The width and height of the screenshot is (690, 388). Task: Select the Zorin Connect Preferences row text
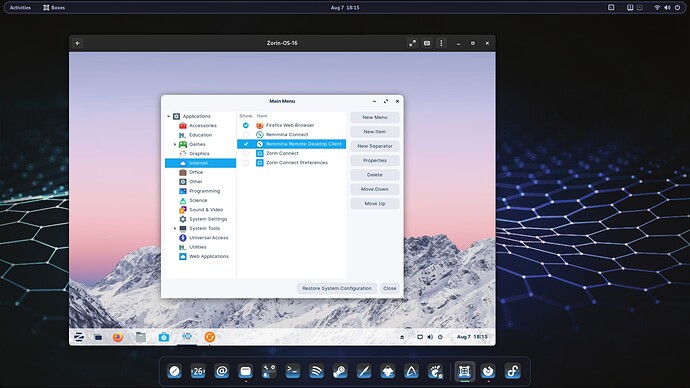[x=297, y=163]
